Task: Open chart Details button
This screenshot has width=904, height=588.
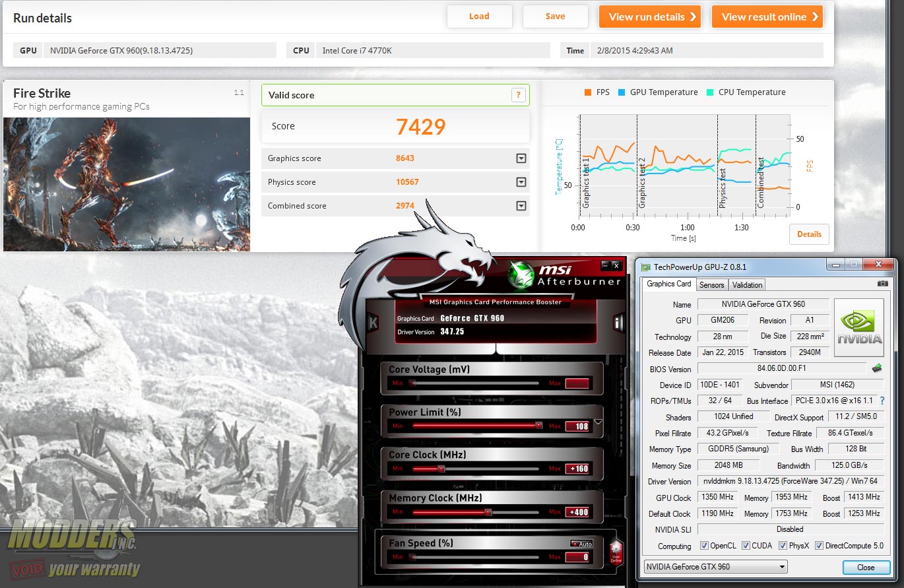Action: pyautogui.click(x=809, y=234)
